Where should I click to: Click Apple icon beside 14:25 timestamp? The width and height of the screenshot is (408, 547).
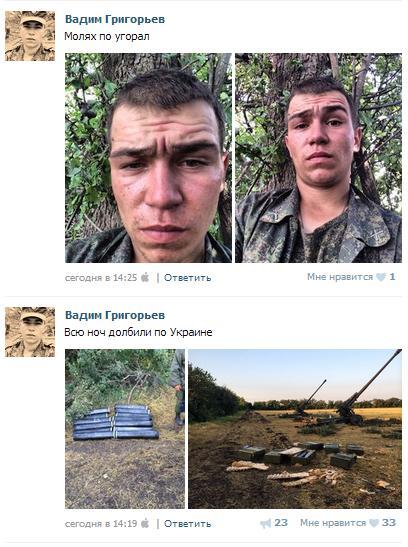(x=145, y=277)
